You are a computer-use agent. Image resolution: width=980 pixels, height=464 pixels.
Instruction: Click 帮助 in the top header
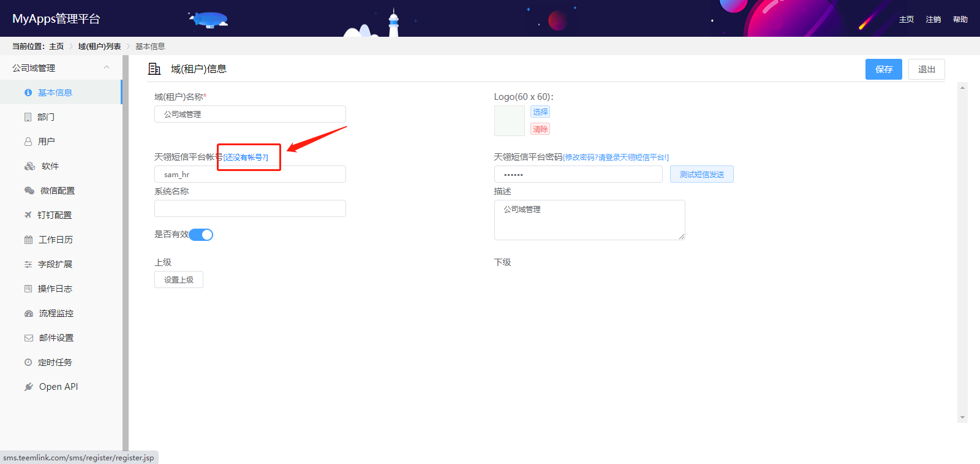tap(960, 20)
